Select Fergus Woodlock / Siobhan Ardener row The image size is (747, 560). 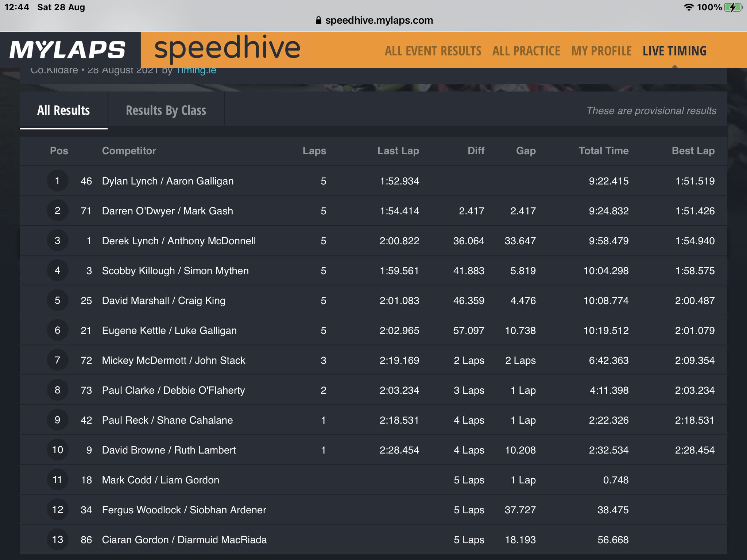pyautogui.click(x=373, y=510)
